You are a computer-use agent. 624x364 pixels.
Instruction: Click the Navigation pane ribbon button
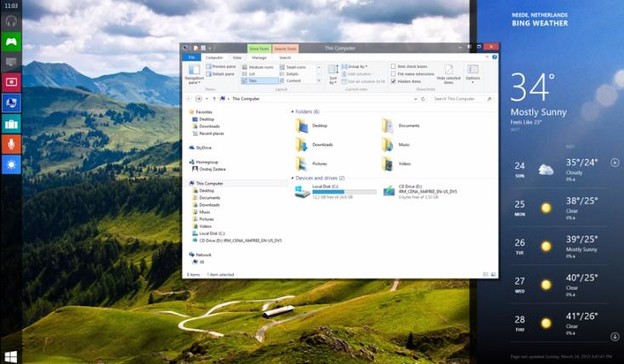click(194, 74)
